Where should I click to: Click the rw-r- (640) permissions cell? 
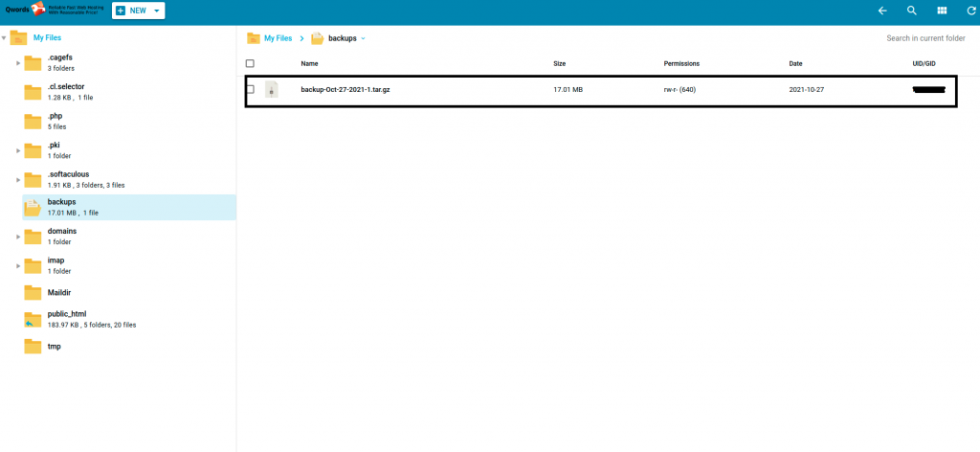pos(680,90)
